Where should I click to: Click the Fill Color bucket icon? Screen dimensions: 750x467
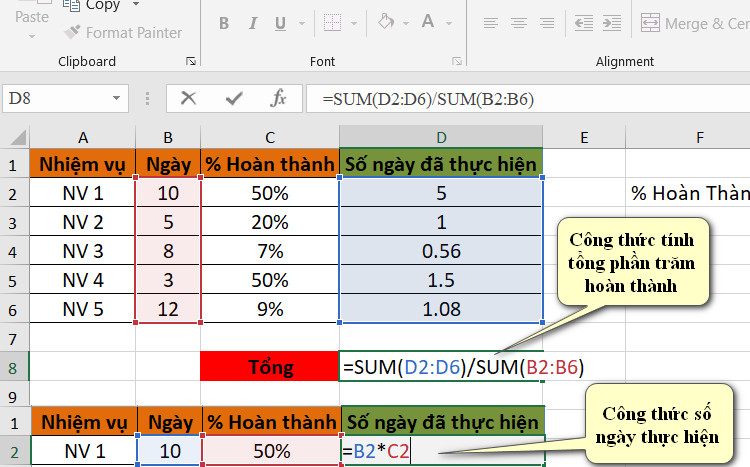pyautogui.click(x=386, y=22)
